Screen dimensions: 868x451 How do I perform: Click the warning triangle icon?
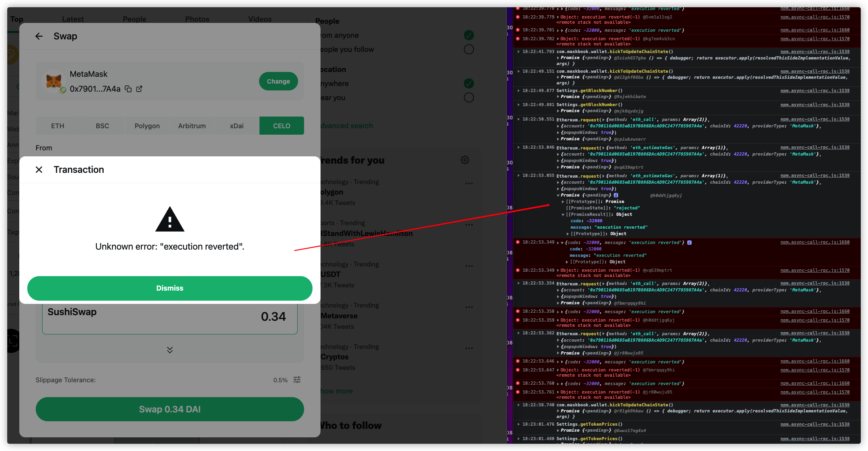point(170,219)
